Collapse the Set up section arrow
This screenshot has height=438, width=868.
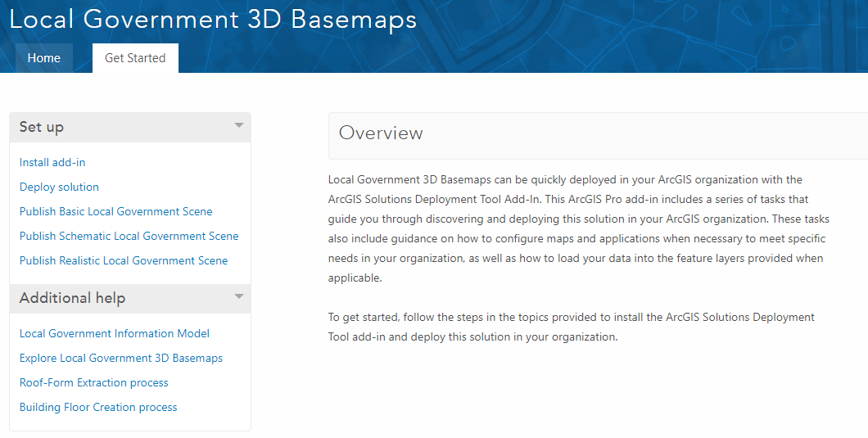tap(238, 126)
